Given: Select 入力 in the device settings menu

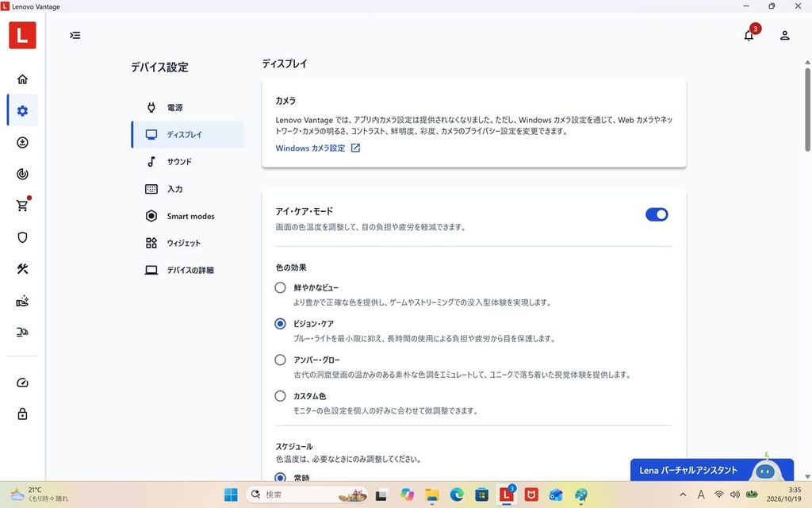Looking at the screenshot, I should coord(187,189).
